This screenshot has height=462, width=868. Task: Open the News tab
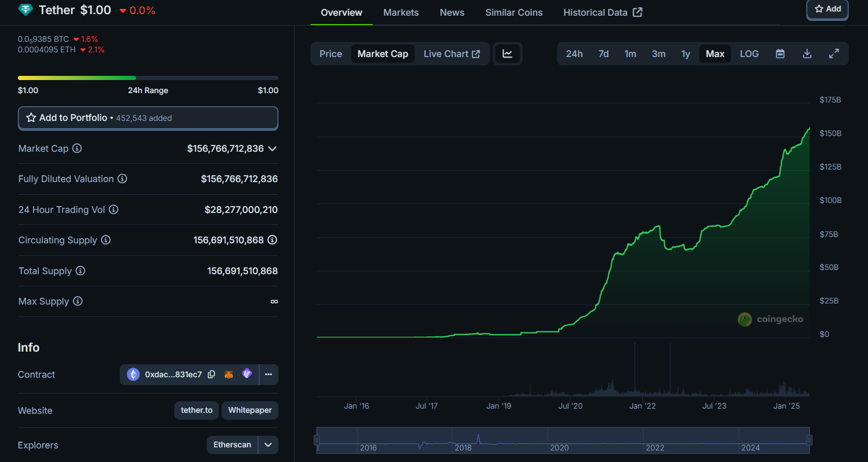point(452,13)
